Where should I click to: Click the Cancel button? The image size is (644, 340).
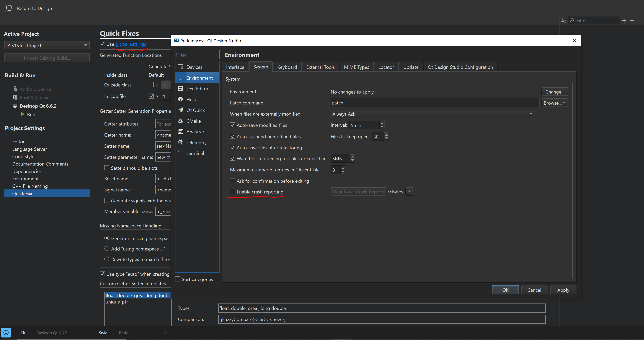tap(534, 290)
